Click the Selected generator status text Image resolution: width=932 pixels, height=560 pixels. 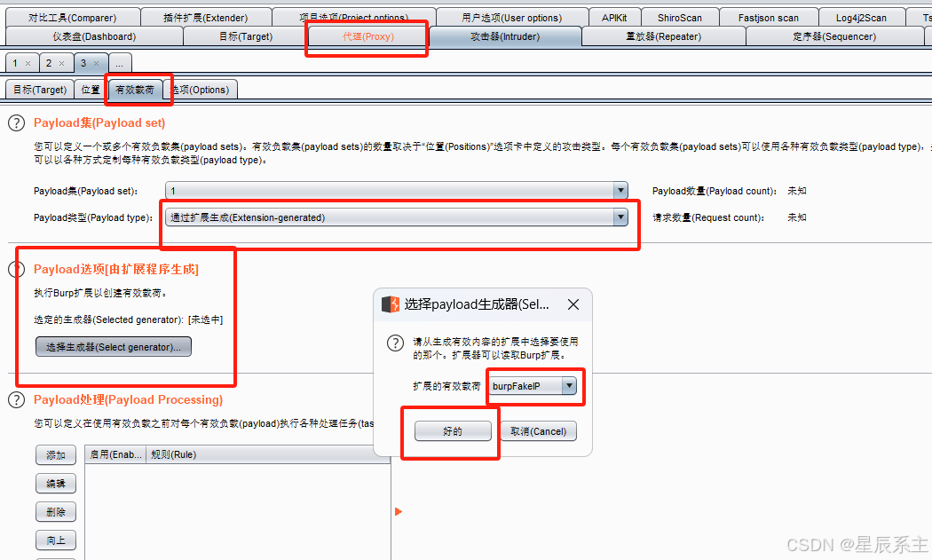(129, 319)
